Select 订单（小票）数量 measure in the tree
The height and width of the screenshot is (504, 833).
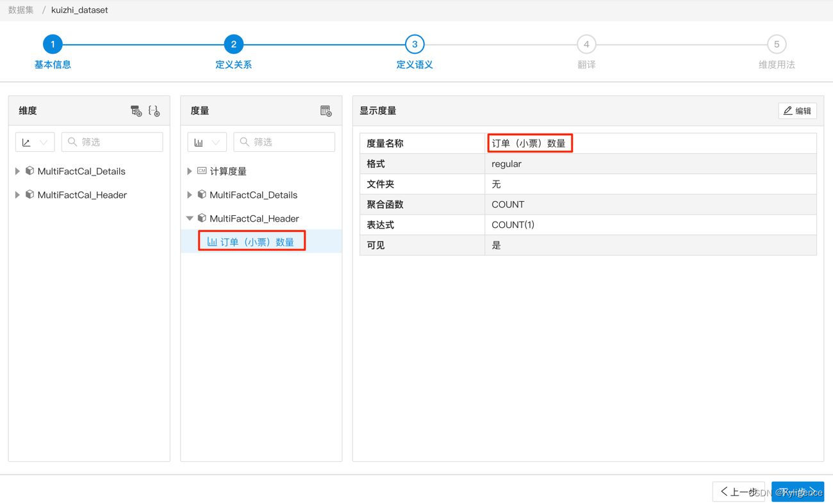click(257, 241)
